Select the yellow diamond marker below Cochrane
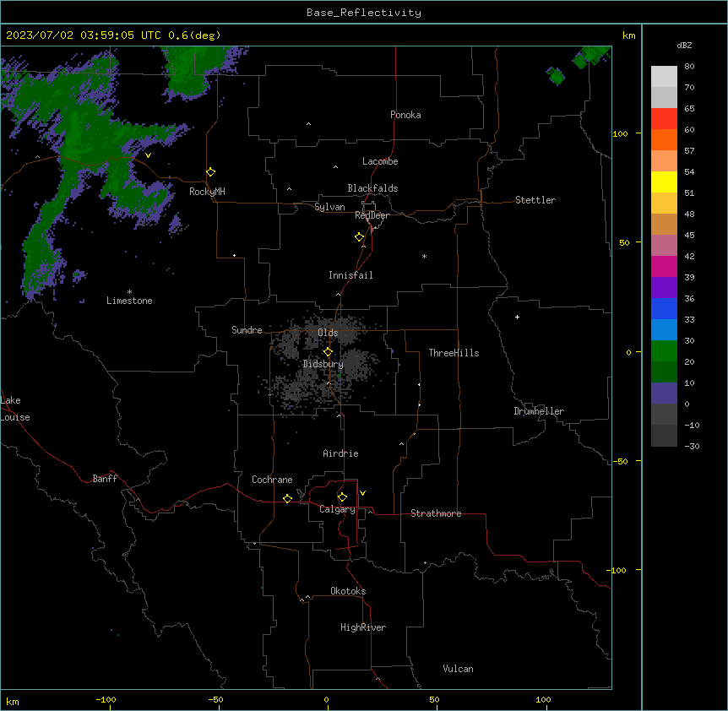The height and width of the screenshot is (711, 728). [x=287, y=498]
